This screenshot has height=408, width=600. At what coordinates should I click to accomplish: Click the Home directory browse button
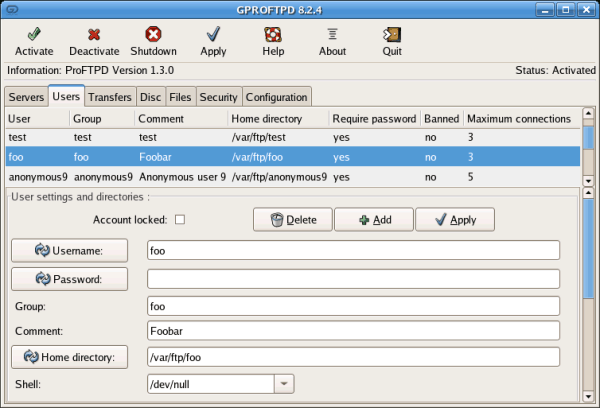pos(70,357)
